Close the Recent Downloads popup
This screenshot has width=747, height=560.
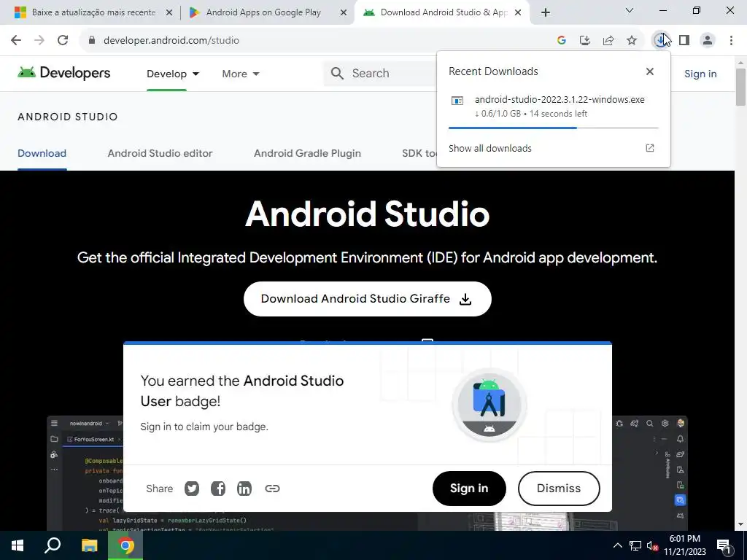(650, 71)
